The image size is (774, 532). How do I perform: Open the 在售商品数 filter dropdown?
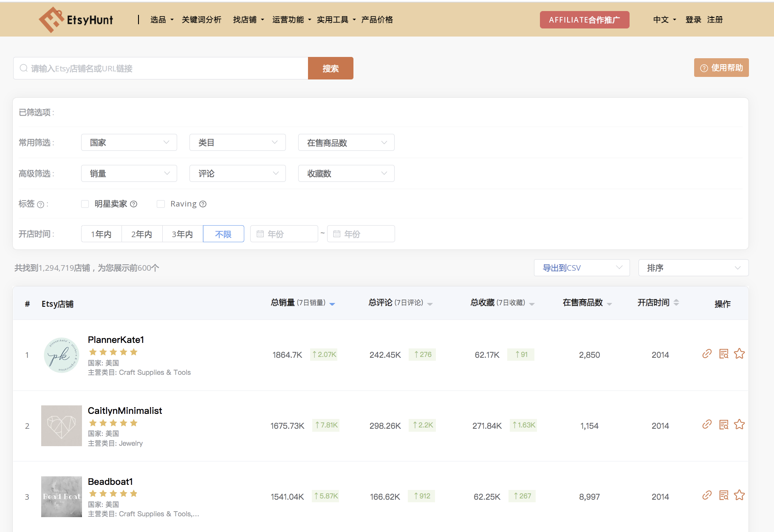[346, 142]
